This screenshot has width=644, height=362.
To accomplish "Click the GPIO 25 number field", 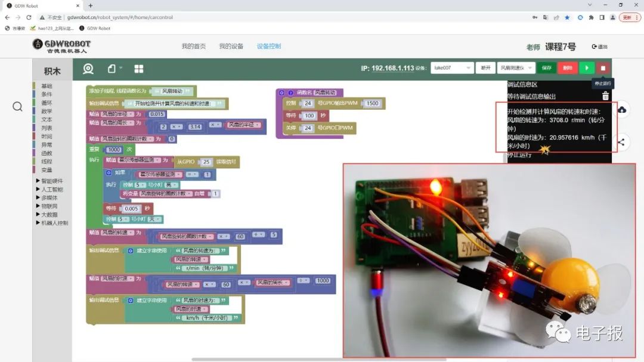I will 206,162.
